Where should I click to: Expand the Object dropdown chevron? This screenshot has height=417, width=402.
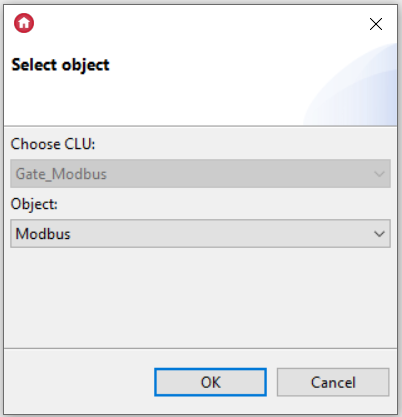379,234
